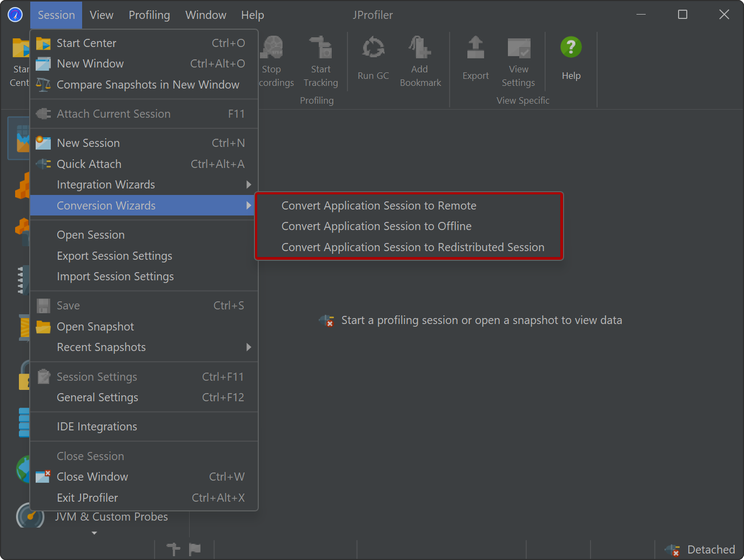Screen dimensions: 744x560
Task: Select the JVM & Custom Probes section label
Action: coord(111,517)
